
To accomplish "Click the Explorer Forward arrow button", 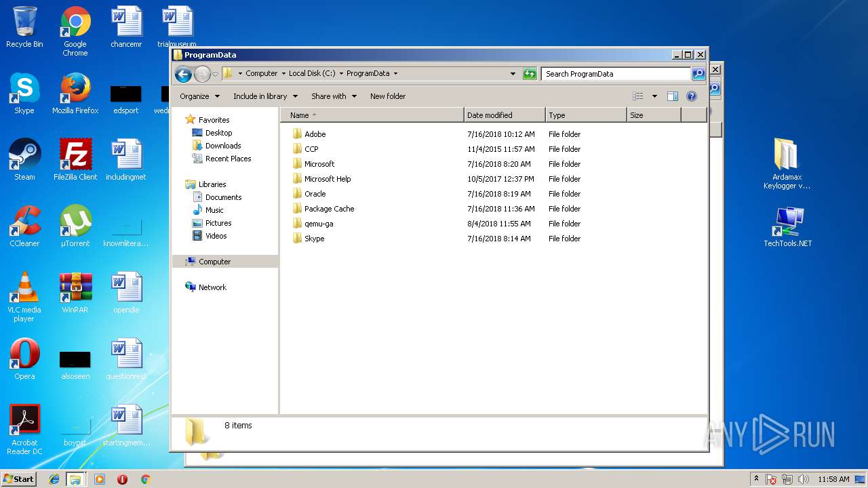I will 202,74.
